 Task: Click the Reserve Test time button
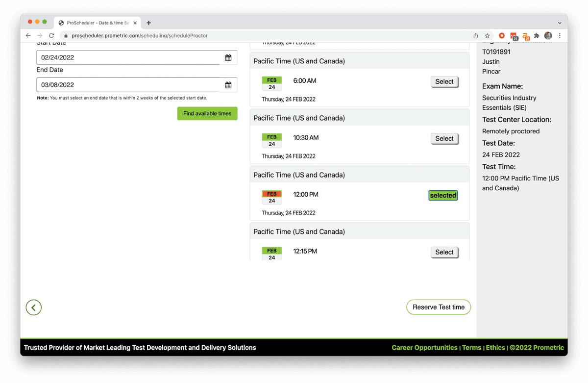(x=439, y=307)
